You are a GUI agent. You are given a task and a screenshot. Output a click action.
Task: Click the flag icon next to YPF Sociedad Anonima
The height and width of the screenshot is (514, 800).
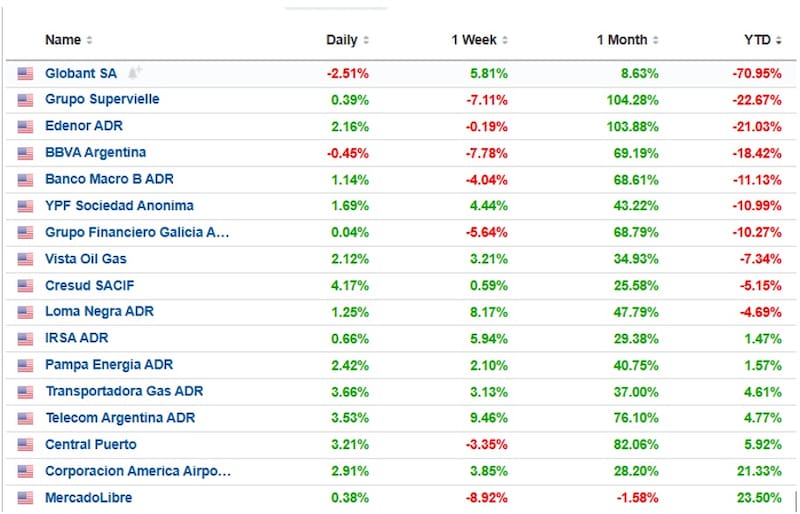pyautogui.click(x=25, y=206)
